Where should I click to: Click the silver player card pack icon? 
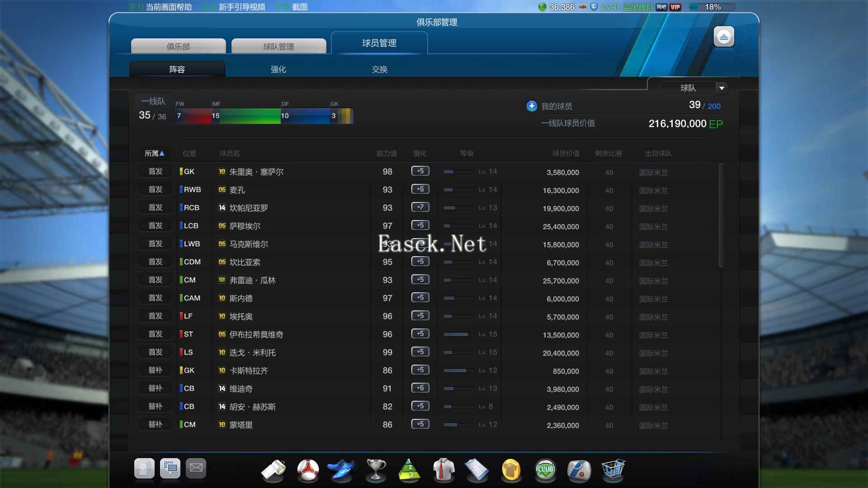pos(579,470)
